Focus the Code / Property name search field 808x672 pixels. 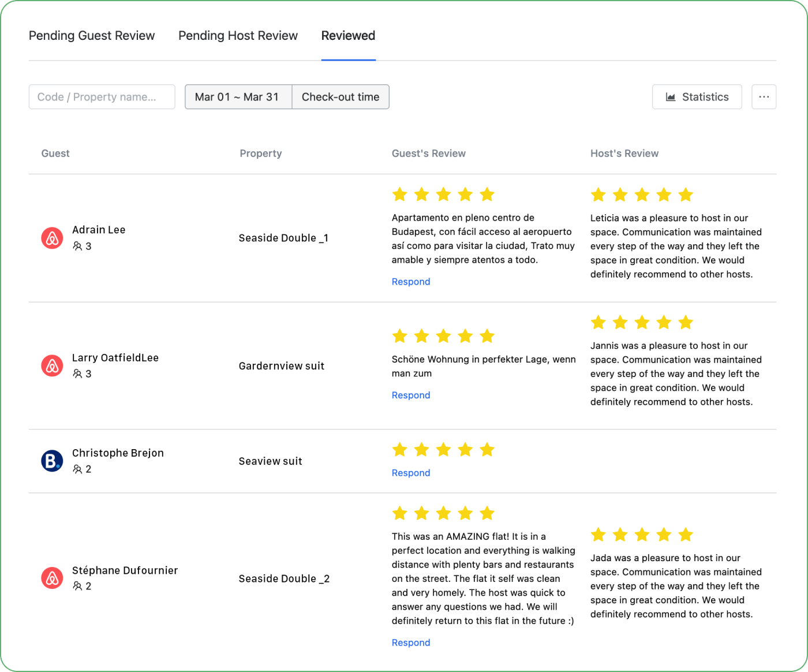[102, 97]
